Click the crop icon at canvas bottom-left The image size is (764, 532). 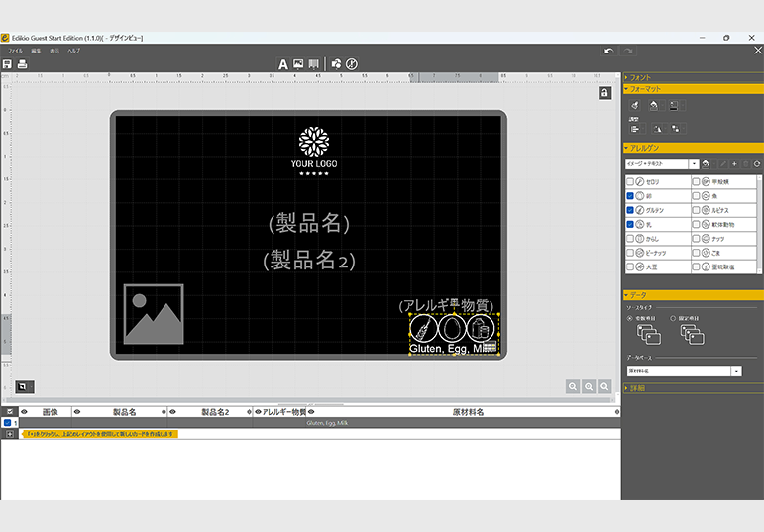pos(23,386)
